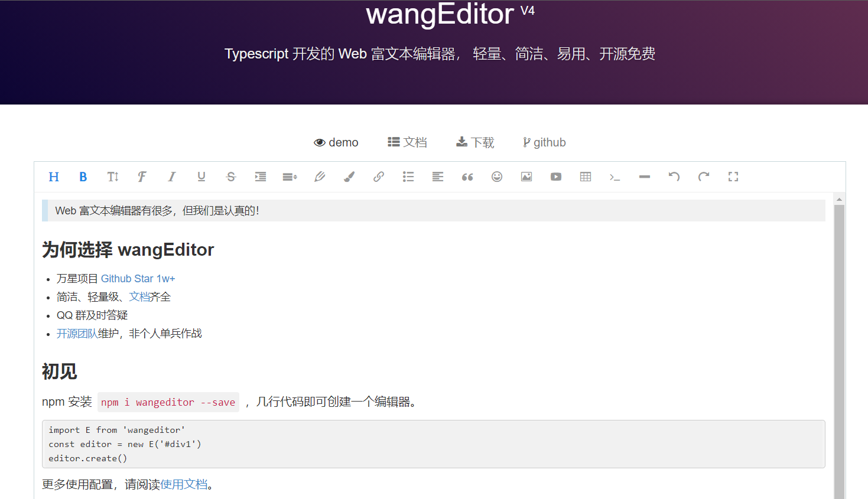Toggle strikethrough formatting
Screen dimensions: 868x499
pos(231,177)
